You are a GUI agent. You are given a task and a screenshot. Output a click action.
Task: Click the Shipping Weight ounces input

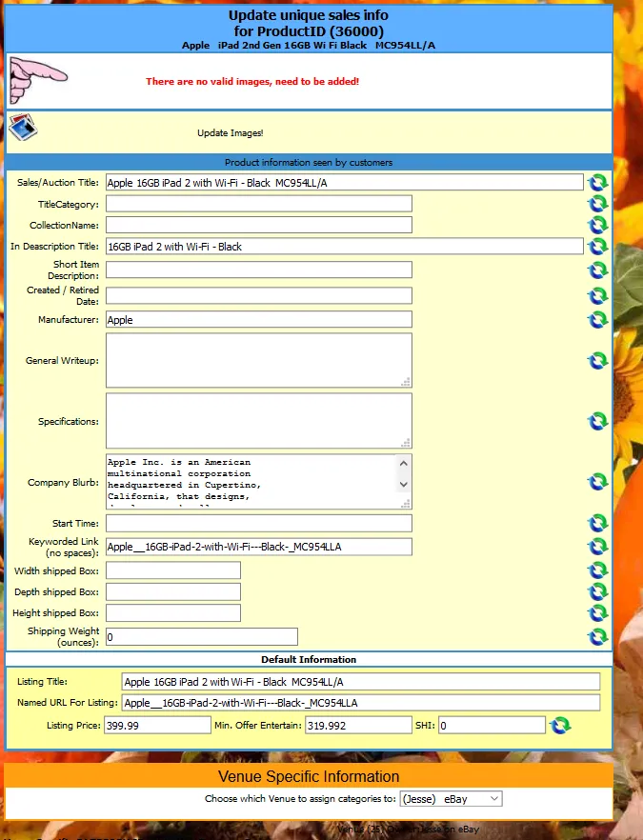pos(202,637)
